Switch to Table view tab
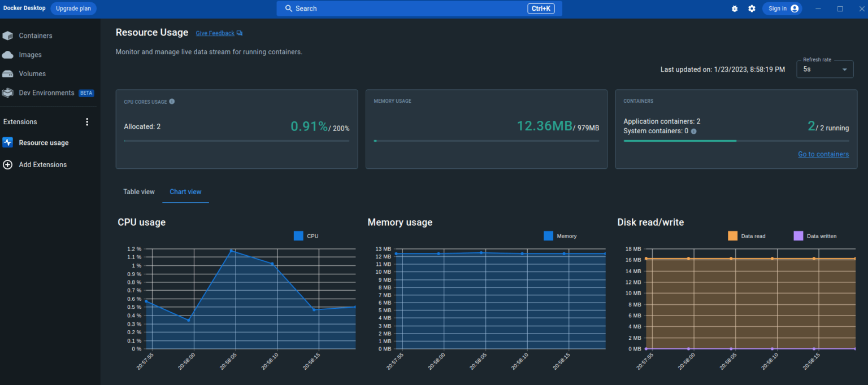 [x=139, y=192]
